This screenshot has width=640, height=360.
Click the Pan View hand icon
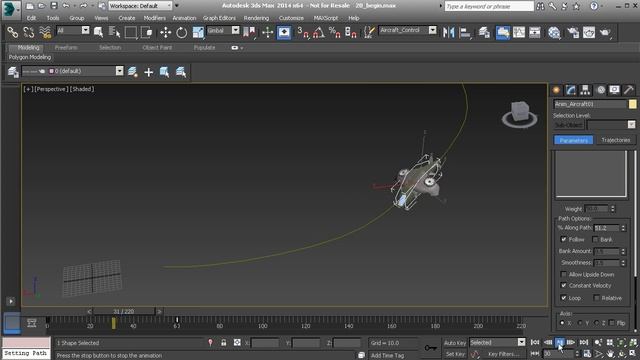pyautogui.click(x=610, y=354)
